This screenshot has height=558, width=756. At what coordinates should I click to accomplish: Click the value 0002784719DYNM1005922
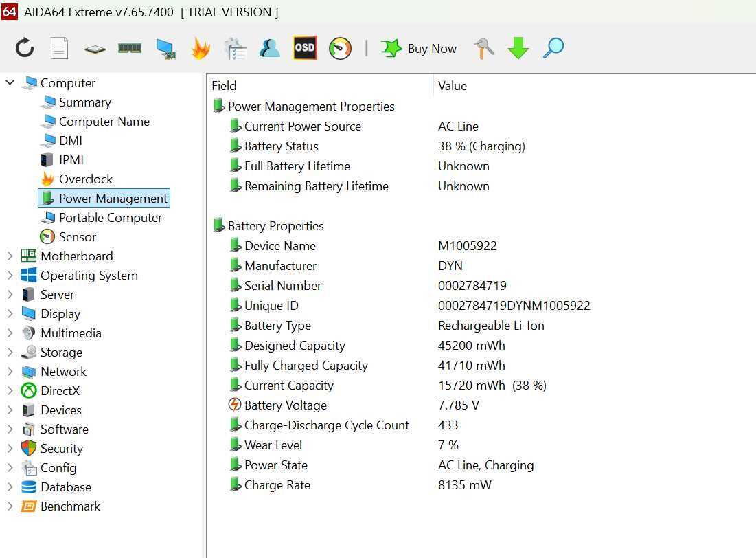click(514, 306)
